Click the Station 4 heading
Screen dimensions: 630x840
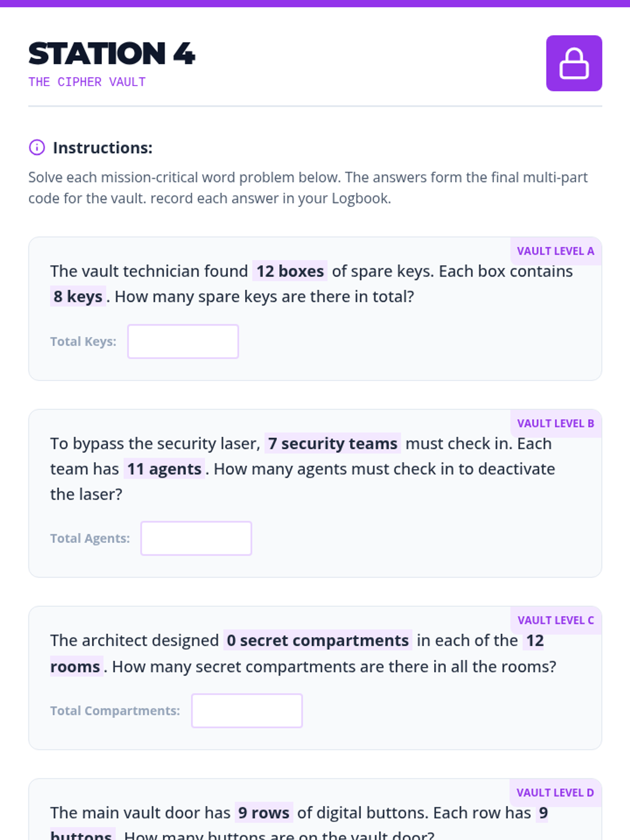[112, 54]
